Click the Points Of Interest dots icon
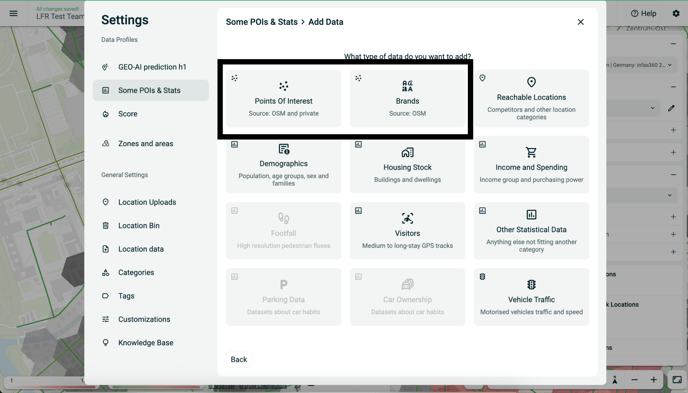The width and height of the screenshot is (688, 393). (x=283, y=86)
